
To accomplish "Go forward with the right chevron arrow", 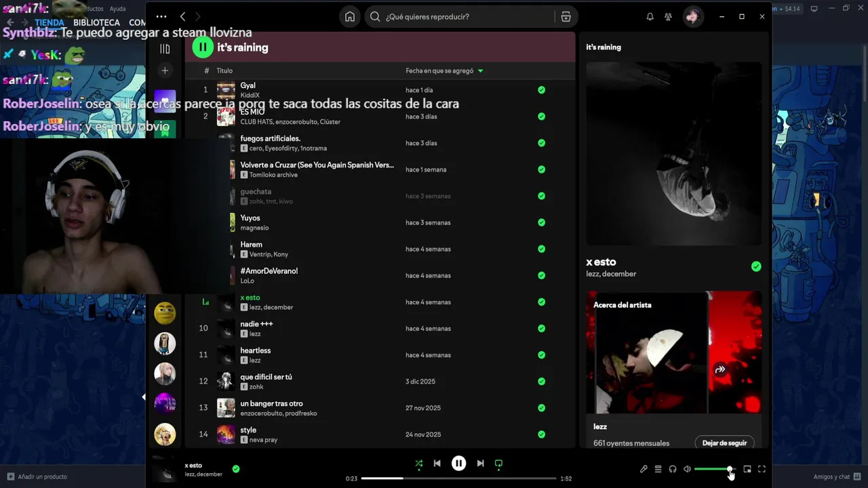I will [198, 16].
